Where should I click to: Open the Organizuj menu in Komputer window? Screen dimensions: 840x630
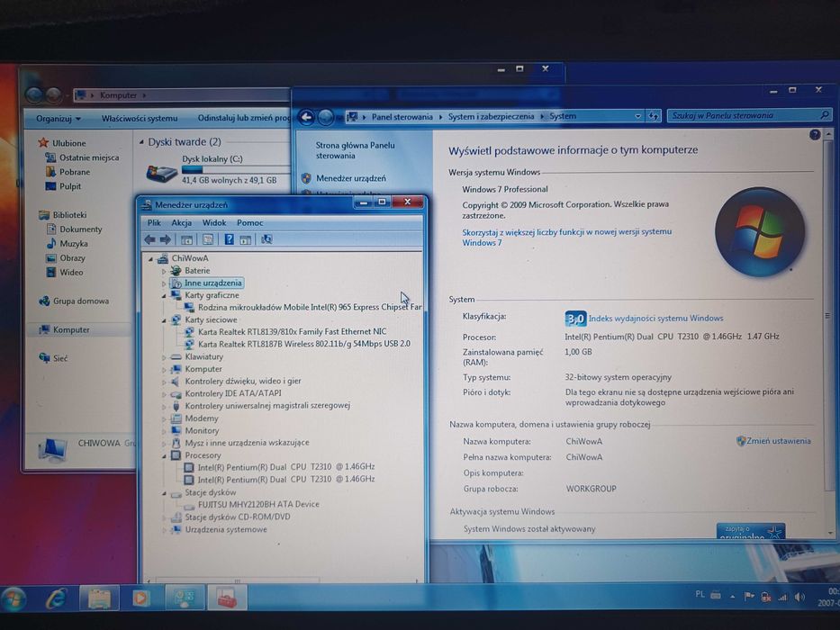coord(59,119)
